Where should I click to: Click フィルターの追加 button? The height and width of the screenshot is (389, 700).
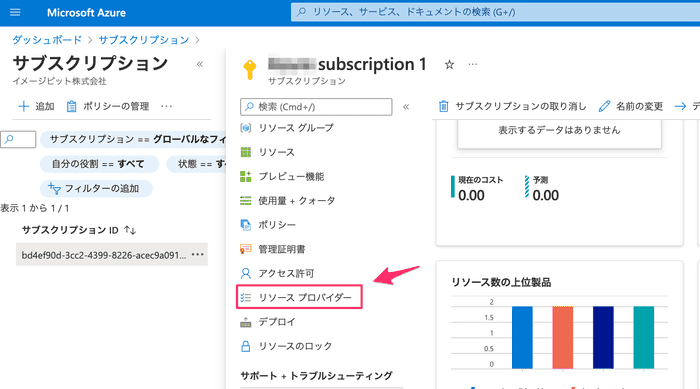96,188
